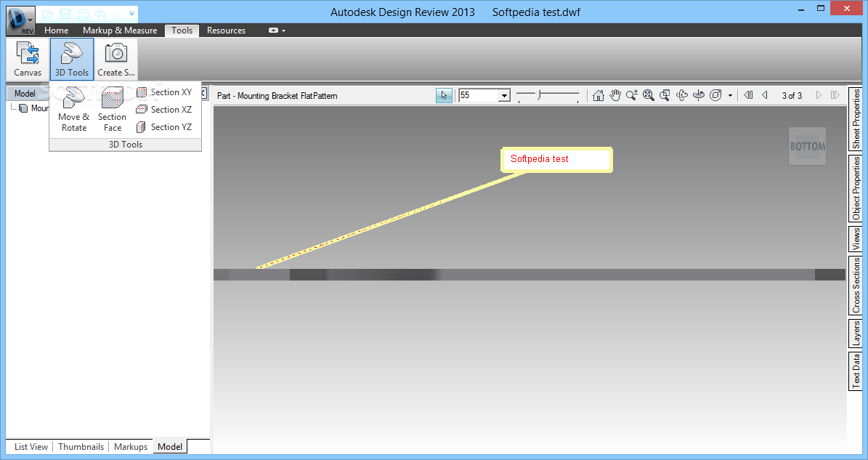Select the Mounting Bracket tree node
Viewport: 868px width, 460px height.
click(x=33, y=108)
